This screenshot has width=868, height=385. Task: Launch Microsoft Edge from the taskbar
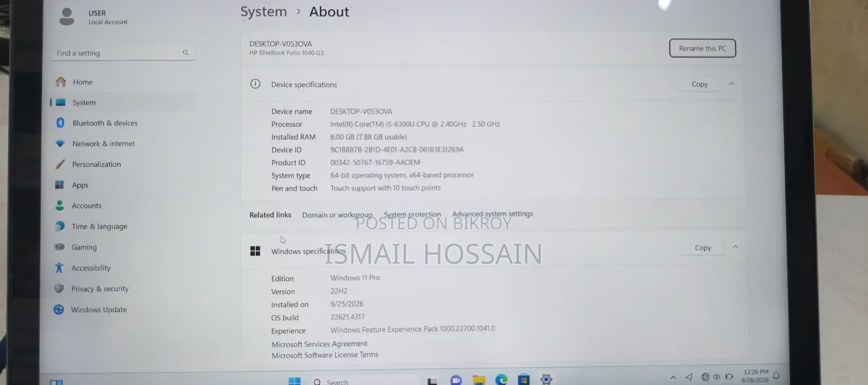coord(501,380)
